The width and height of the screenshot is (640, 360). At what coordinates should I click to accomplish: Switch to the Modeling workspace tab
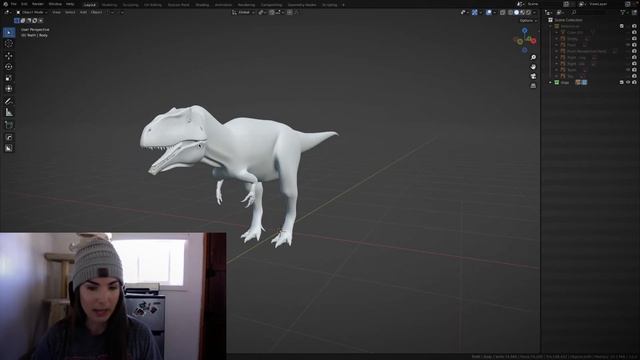pos(109,5)
